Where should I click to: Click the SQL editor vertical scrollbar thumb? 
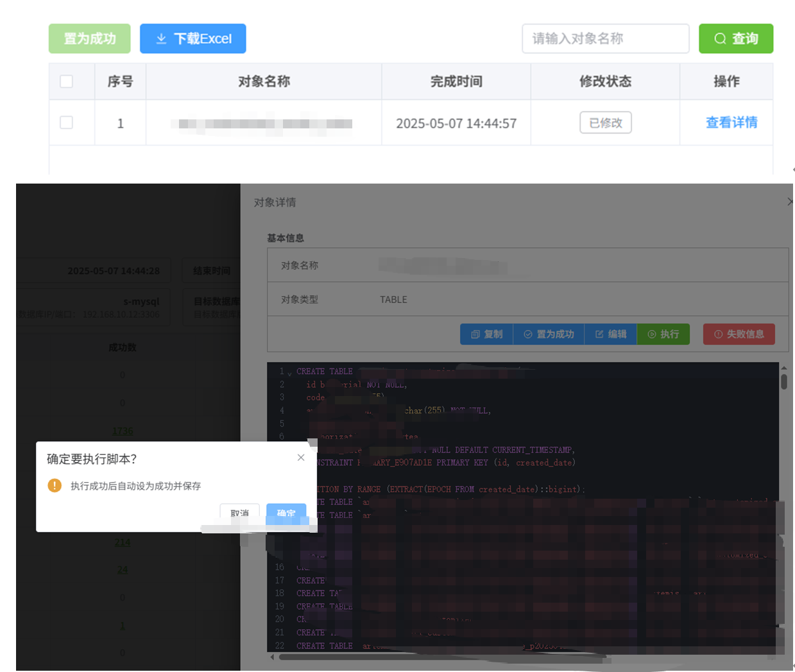(783, 382)
